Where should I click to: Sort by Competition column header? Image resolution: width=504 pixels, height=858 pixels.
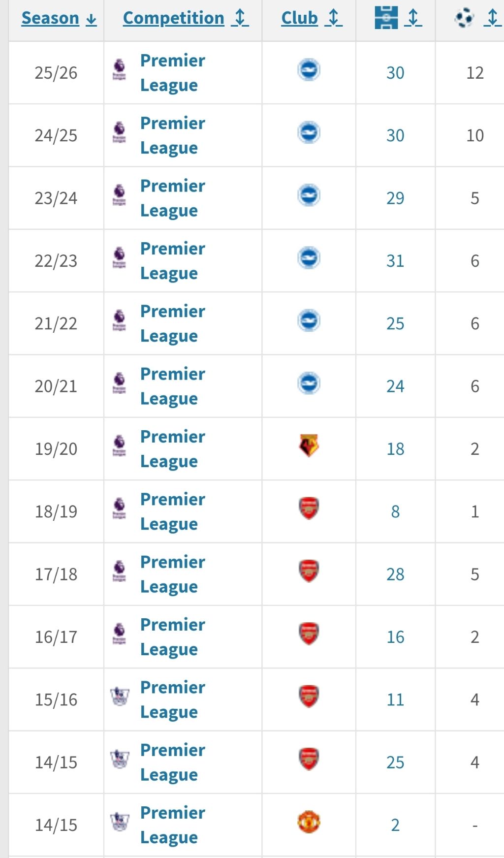coord(186,18)
